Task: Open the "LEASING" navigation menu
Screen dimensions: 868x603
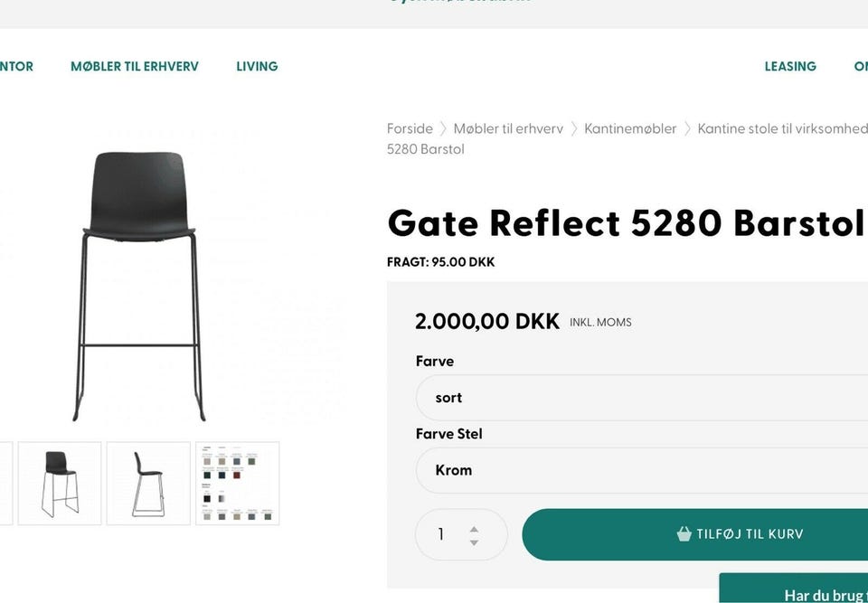Action: 790,66
